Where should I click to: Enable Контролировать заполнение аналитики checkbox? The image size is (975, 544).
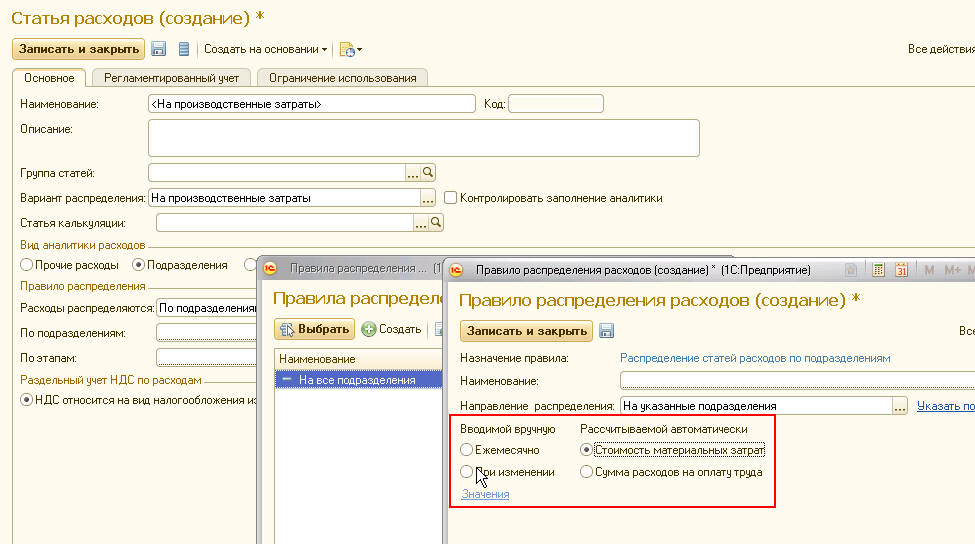tap(451, 198)
